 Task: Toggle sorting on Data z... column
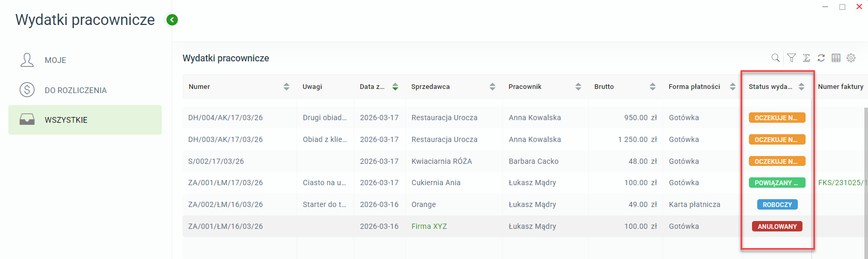[395, 86]
